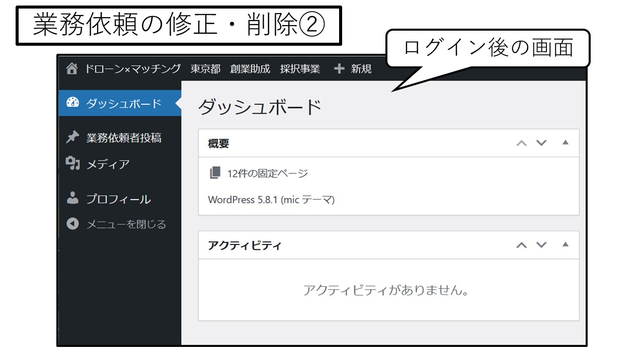
Task: Click the アクティビティがありません。 message
Action: (x=386, y=290)
